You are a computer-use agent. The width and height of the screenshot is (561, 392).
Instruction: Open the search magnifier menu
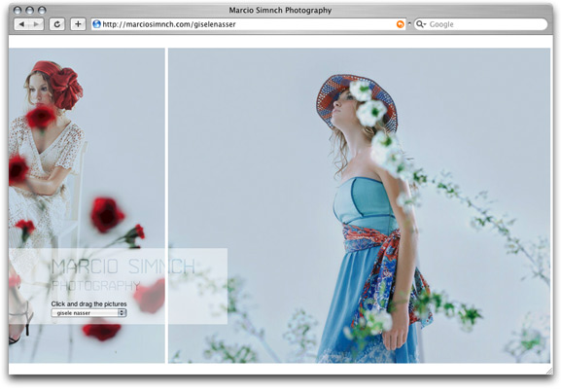421,24
